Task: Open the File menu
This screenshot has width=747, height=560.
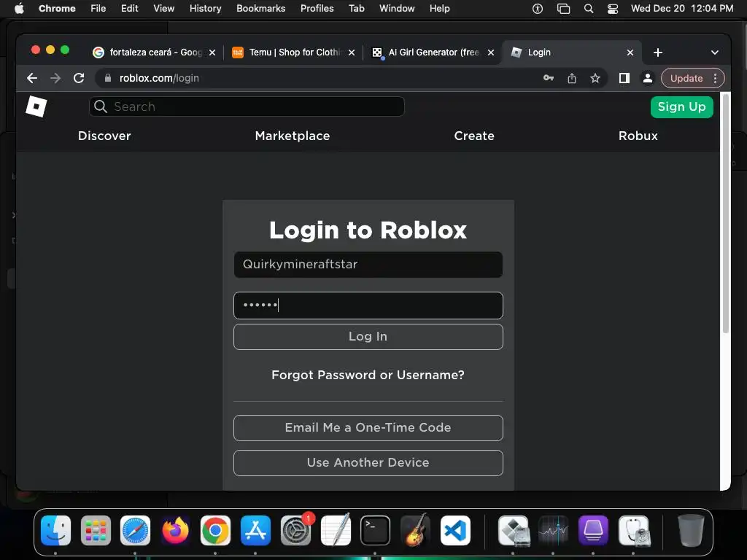Action: click(98, 9)
